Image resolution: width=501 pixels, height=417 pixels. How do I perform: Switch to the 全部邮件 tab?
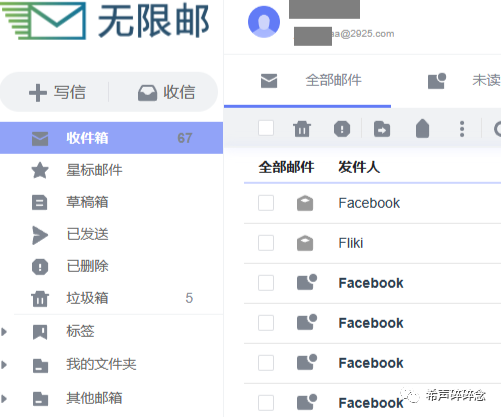pos(333,80)
